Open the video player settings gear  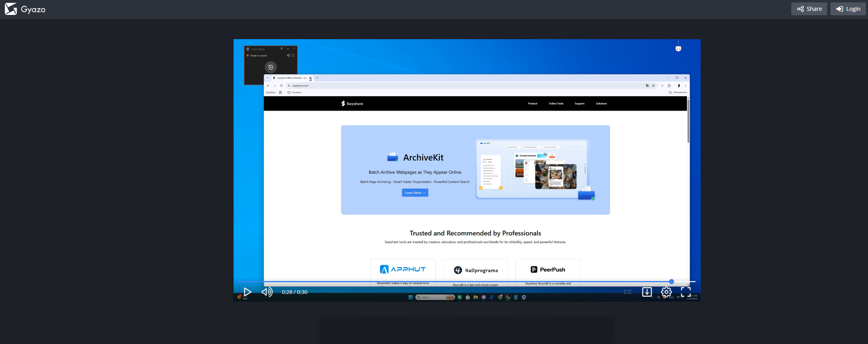pos(666,292)
